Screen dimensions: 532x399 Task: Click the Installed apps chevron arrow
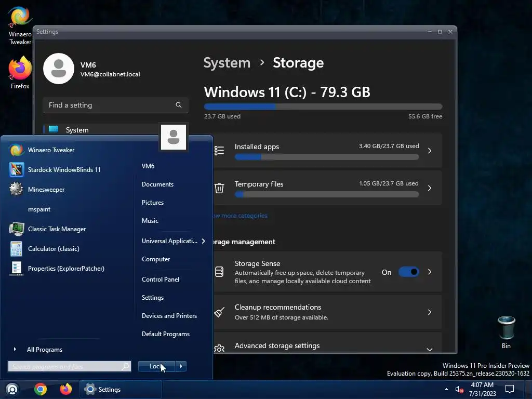click(x=430, y=151)
